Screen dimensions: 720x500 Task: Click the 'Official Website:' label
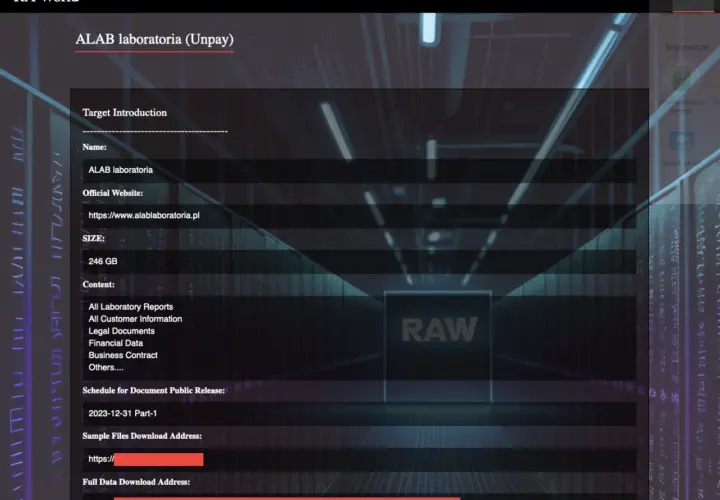pyautogui.click(x=112, y=193)
